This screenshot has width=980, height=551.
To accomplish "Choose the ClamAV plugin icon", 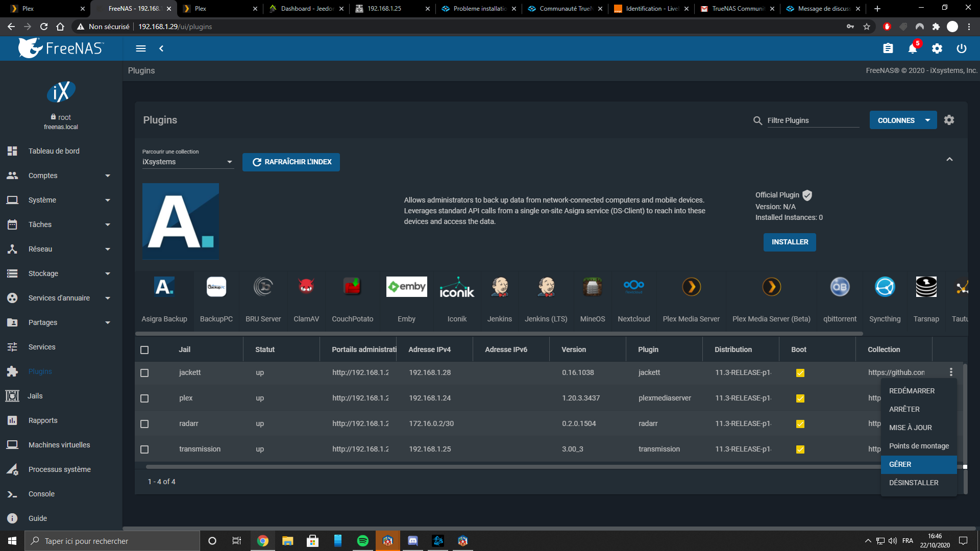I will 306,287.
